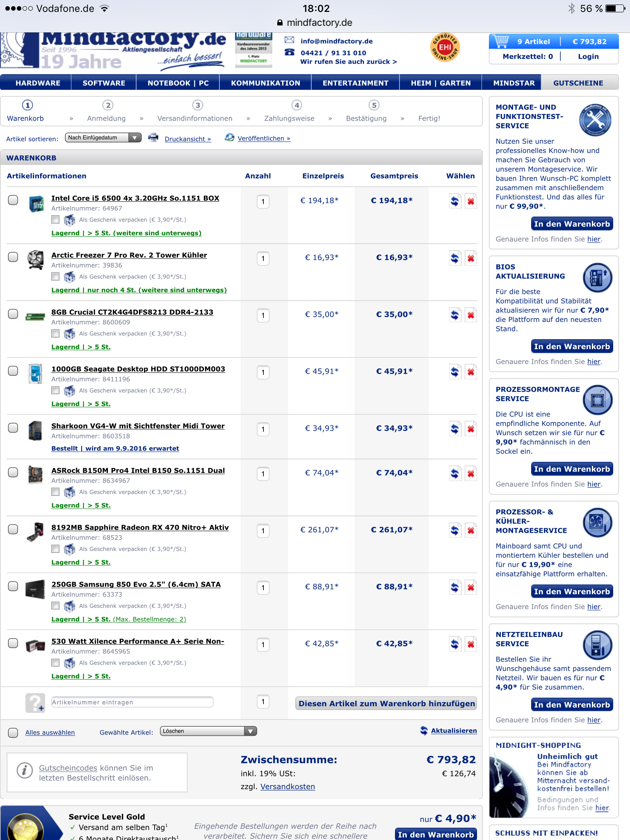Remove the Xilence 530 Watt power supply

coord(470,645)
